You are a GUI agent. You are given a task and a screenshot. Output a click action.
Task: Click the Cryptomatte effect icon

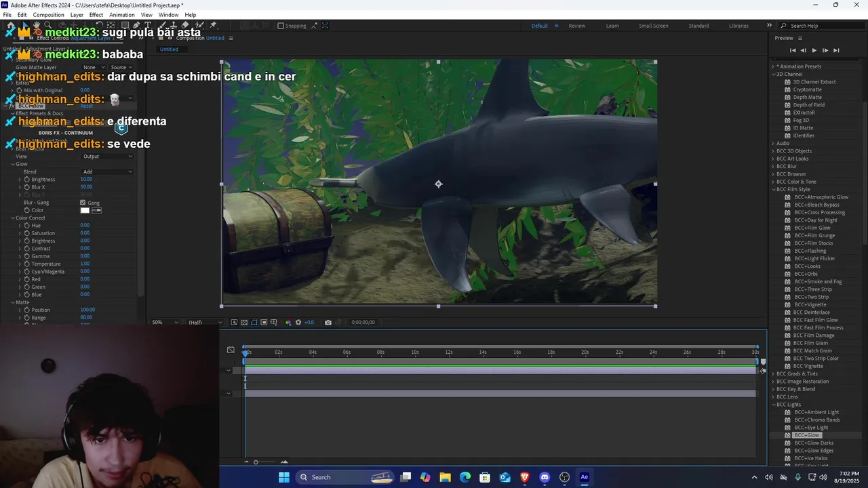788,89
